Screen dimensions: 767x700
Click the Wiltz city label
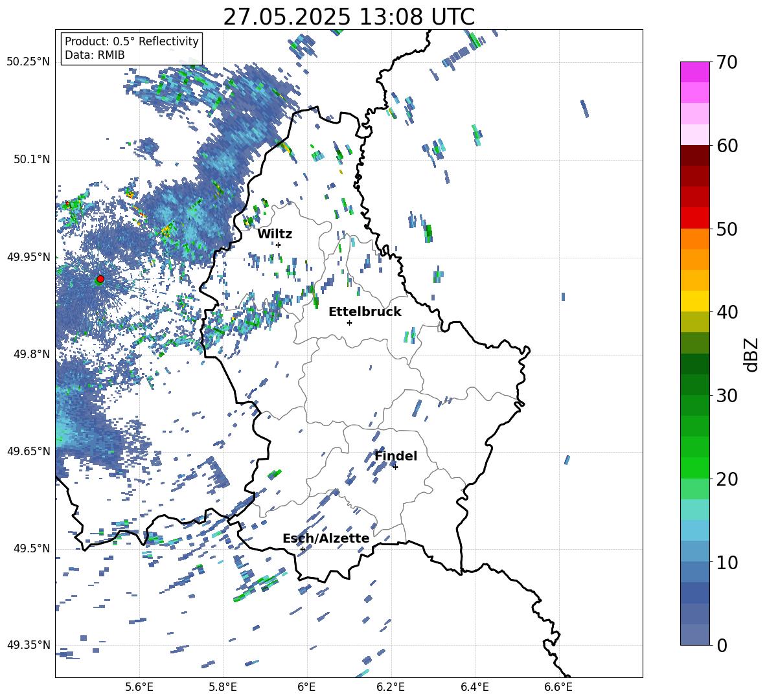(x=275, y=234)
